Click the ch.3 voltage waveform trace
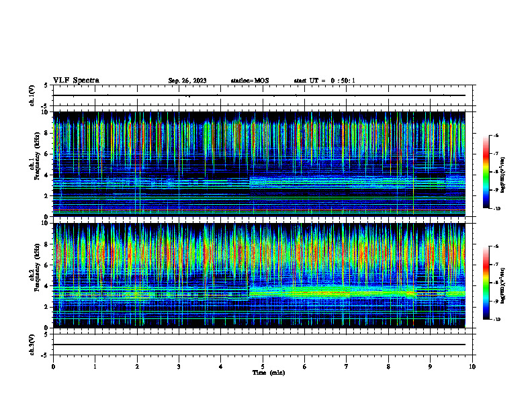 259,345
